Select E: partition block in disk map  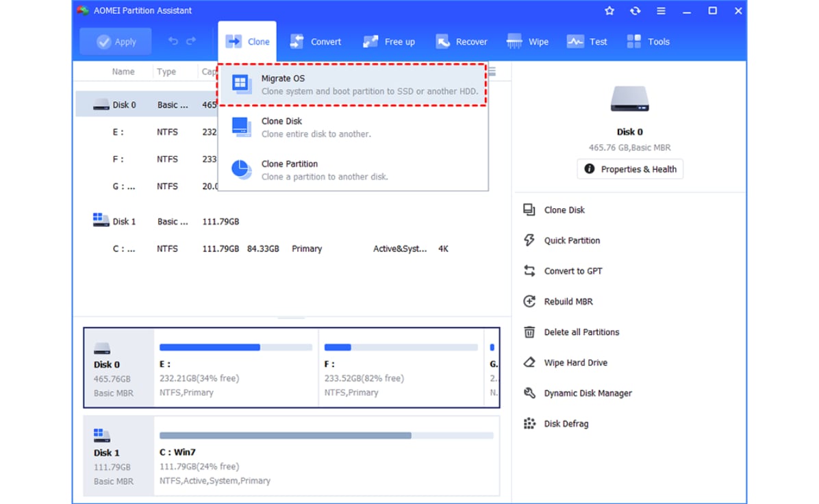click(236, 368)
